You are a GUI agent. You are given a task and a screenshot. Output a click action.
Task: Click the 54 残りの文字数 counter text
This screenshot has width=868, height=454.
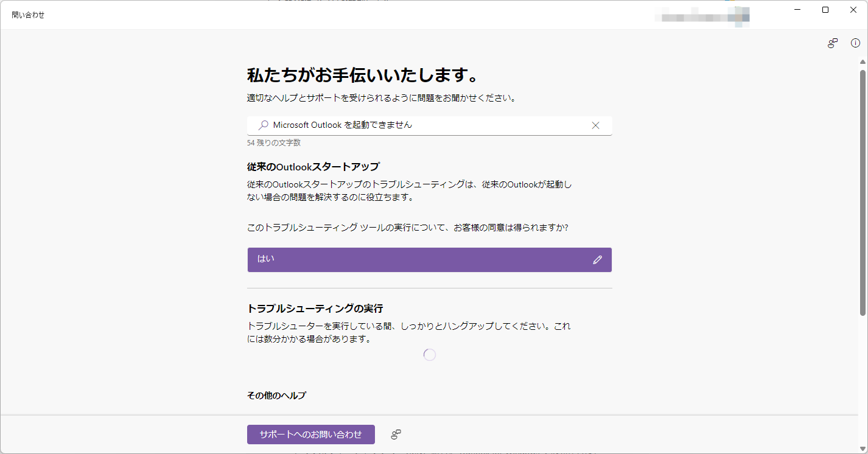(x=274, y=142)
